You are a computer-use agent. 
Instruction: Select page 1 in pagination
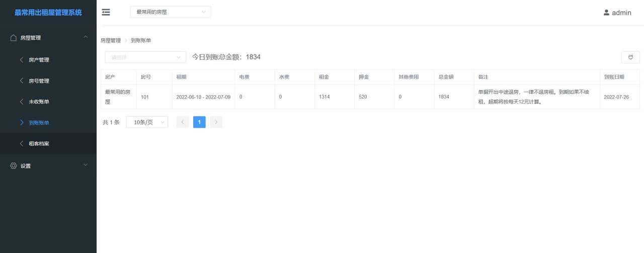pos(199,122)
